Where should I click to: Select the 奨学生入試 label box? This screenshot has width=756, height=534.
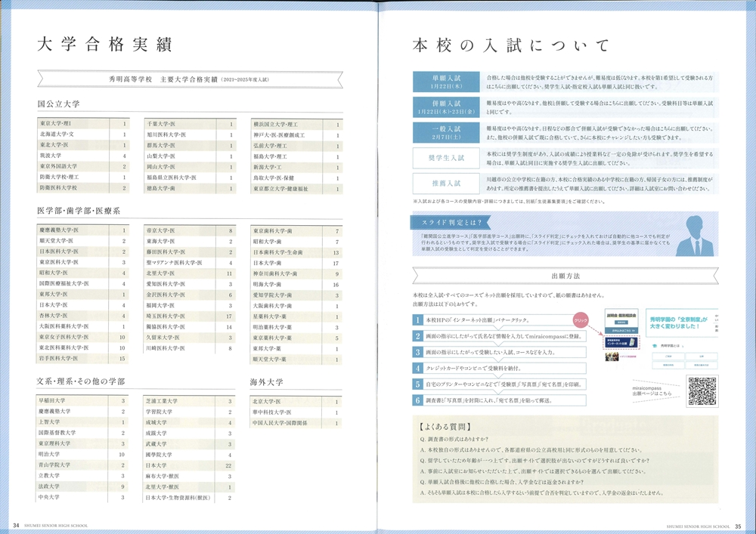point(446,158)
